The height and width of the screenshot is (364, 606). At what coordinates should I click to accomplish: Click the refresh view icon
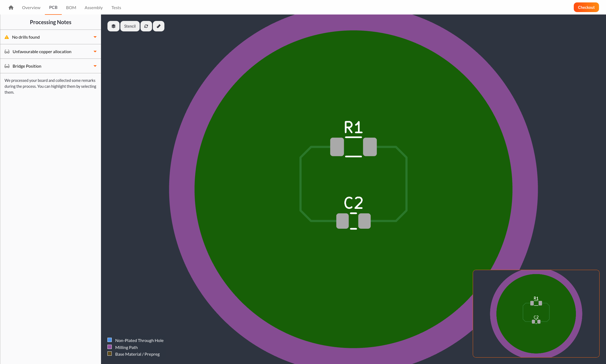click(x=146, y=26)
